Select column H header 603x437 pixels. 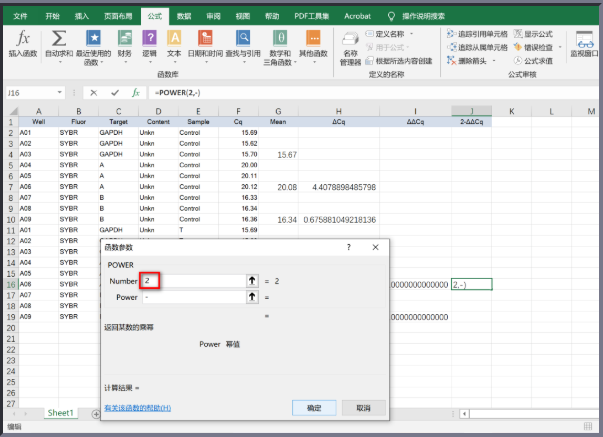[x=338, y=111]
